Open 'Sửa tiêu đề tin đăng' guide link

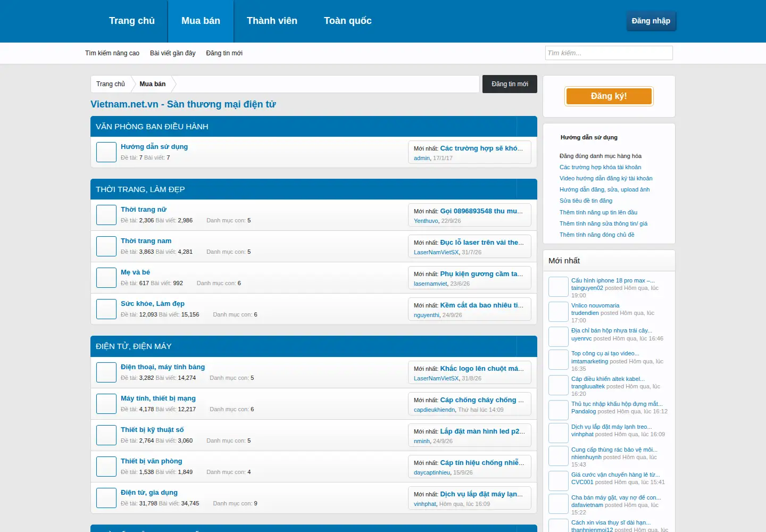pyautogui.click(x=586, y=201)
